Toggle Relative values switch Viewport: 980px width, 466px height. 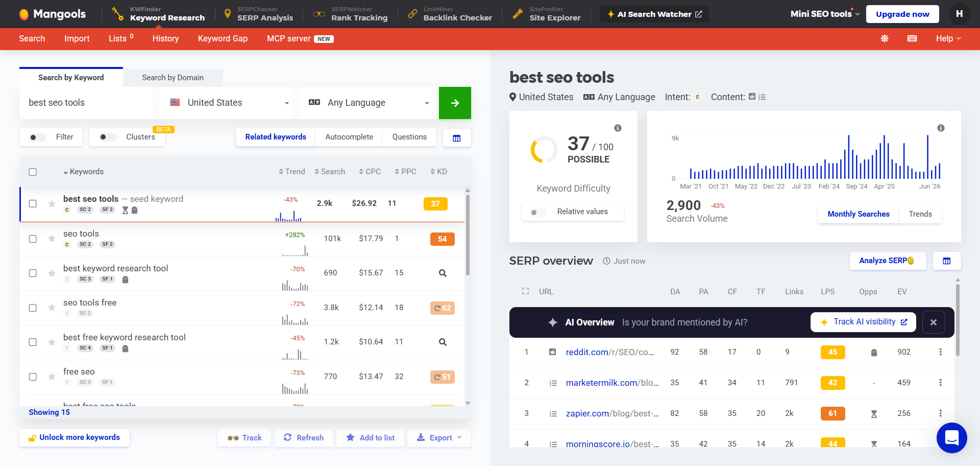tap(538, 212)
